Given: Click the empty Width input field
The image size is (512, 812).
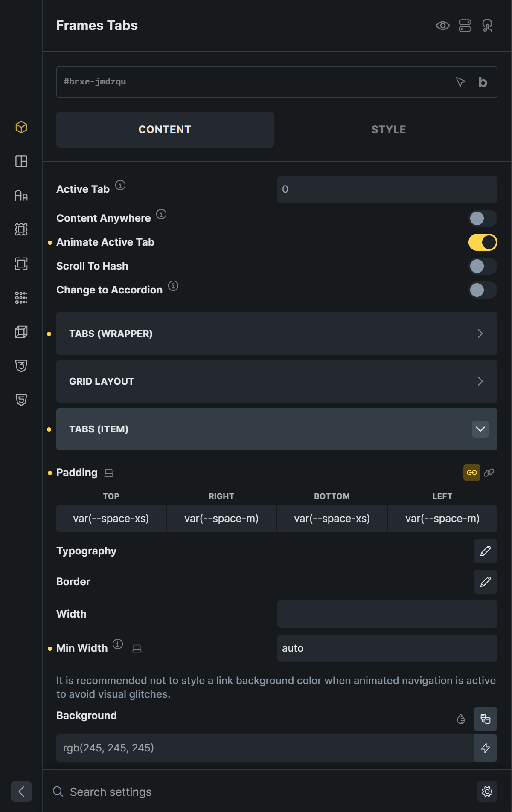Looking at the screenshot, I should (x=387, y=614).
